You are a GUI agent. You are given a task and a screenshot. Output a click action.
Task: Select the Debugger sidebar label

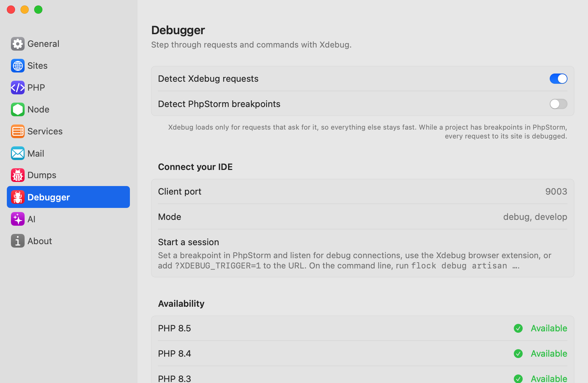[x=49, y=197]
